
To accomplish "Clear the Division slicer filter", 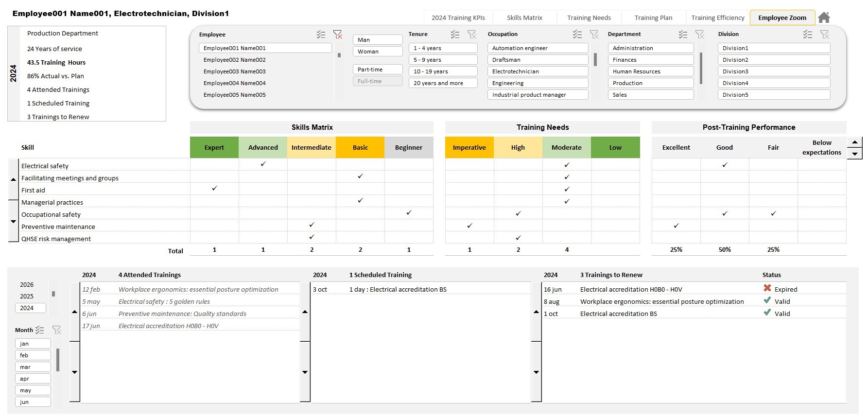I will point(825,35).
